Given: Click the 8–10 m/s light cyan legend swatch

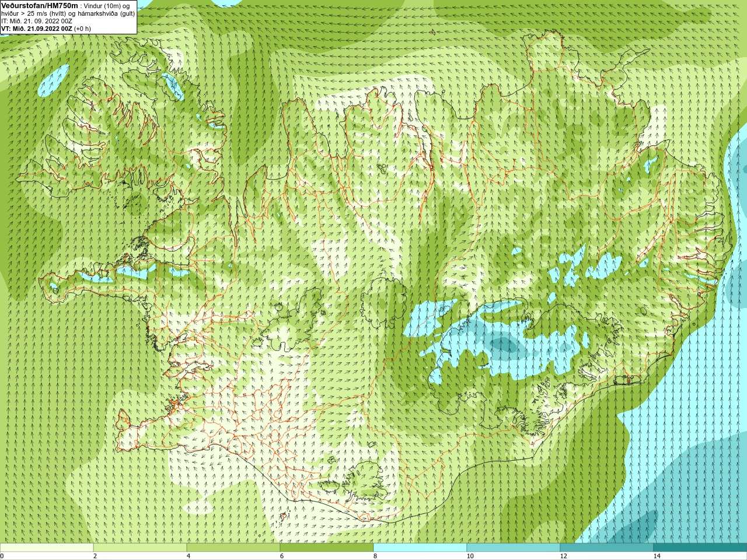Looking at the screenshot, I should click(420, 548).
